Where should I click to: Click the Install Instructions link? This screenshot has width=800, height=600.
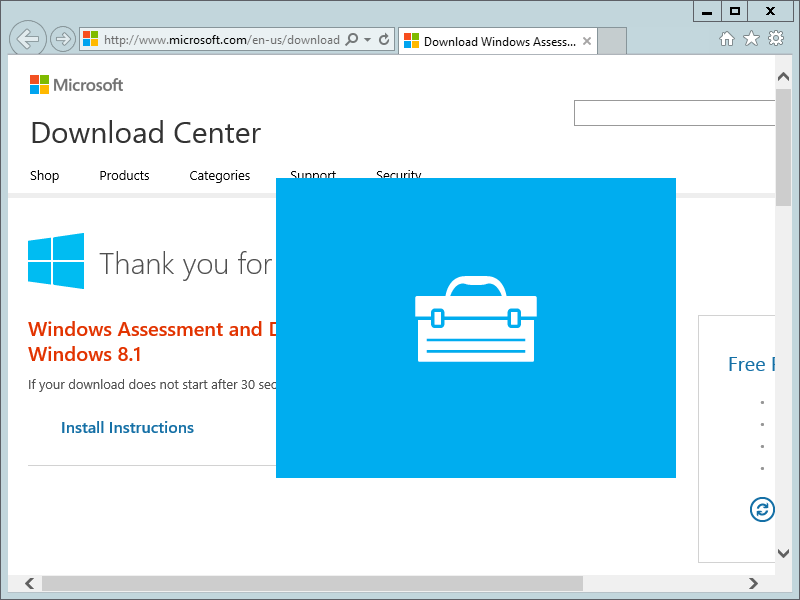(x=127, y=428)
